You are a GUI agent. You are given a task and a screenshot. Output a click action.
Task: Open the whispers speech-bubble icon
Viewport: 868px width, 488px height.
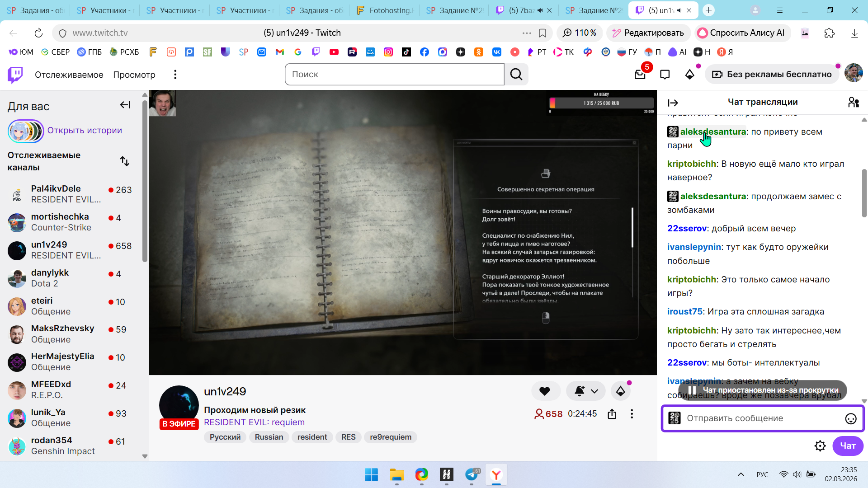tap(665, 75)
